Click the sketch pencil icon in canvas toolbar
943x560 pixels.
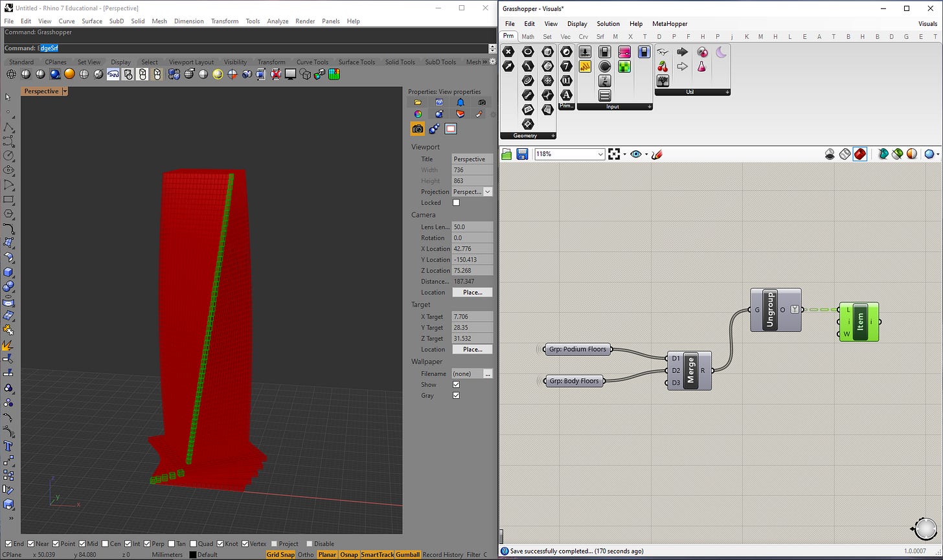(x=657, y=154)
